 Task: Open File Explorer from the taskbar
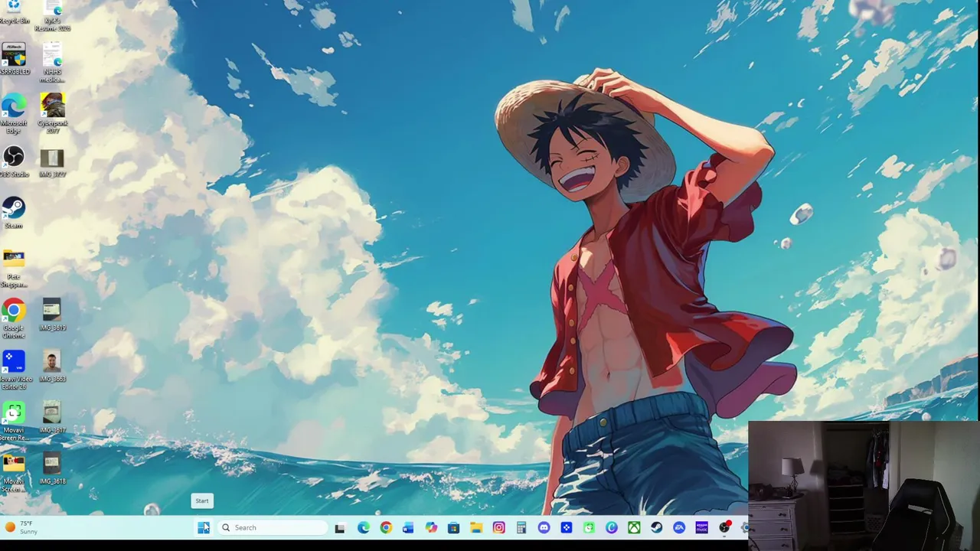(476, 527)
